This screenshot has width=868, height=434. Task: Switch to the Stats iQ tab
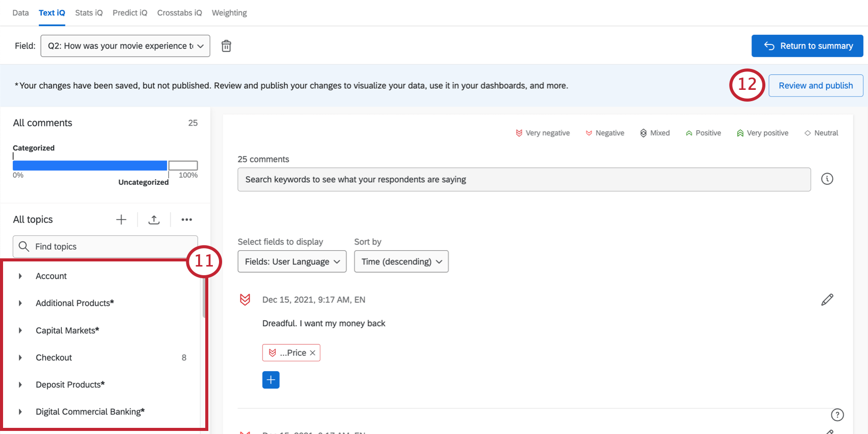tap(89, 13)
